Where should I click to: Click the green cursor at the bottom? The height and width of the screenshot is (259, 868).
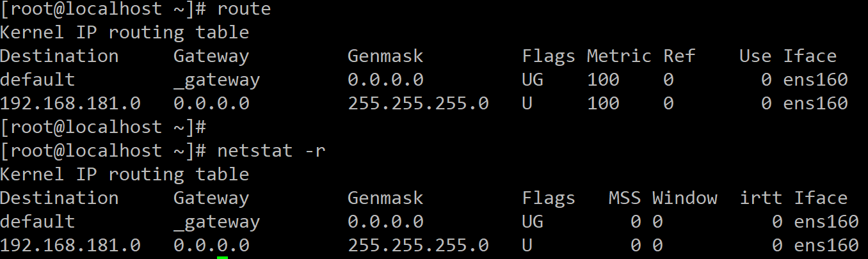(x=223, y=258)
